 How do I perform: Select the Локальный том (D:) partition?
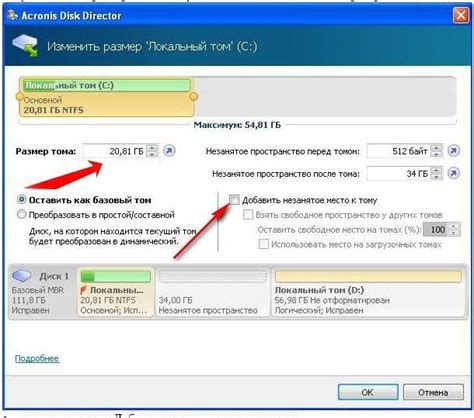coord(368,291)
